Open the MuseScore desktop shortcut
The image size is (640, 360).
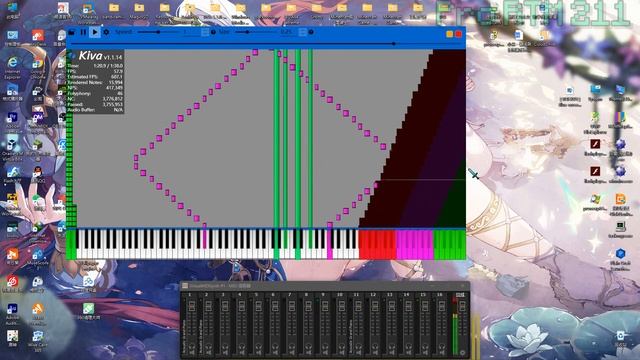coord(38,255)
